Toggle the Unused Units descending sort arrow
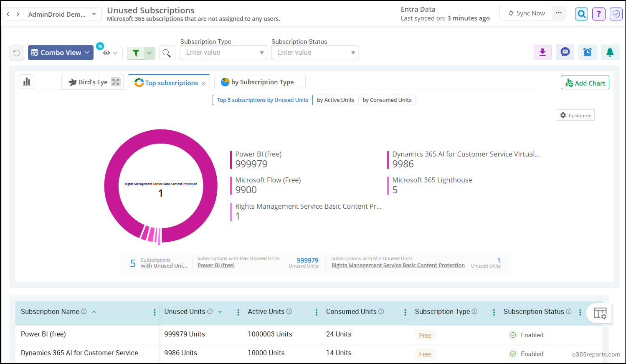The width and height of the screenshot is (626, 364). [x=220, y=312]
